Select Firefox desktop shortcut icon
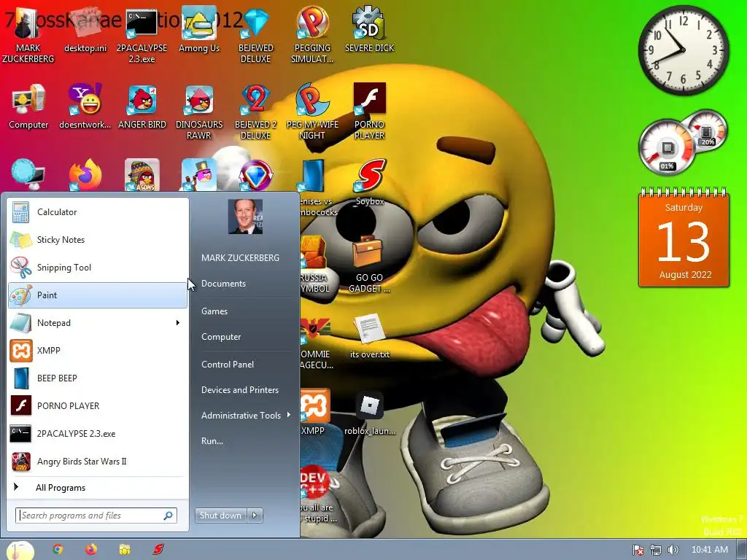Image resolution: width=747 pixels, height=560 pixels. pyautogui.click(x=86, y=175)
